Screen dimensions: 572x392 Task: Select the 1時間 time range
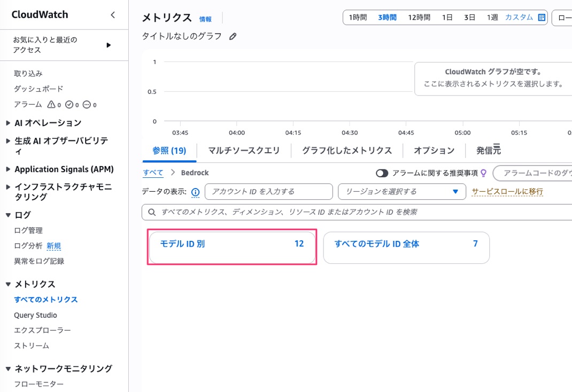tap(358, 18)
